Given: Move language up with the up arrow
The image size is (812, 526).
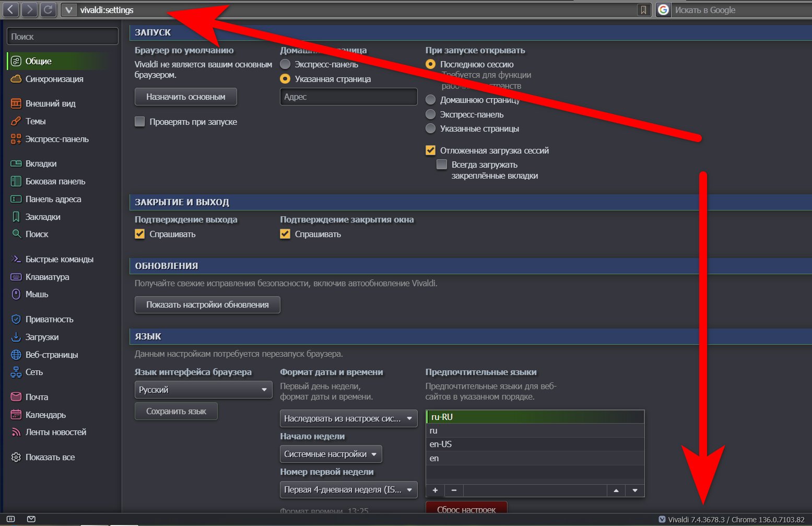Looking at the screenshot, I should click(616, 490).
